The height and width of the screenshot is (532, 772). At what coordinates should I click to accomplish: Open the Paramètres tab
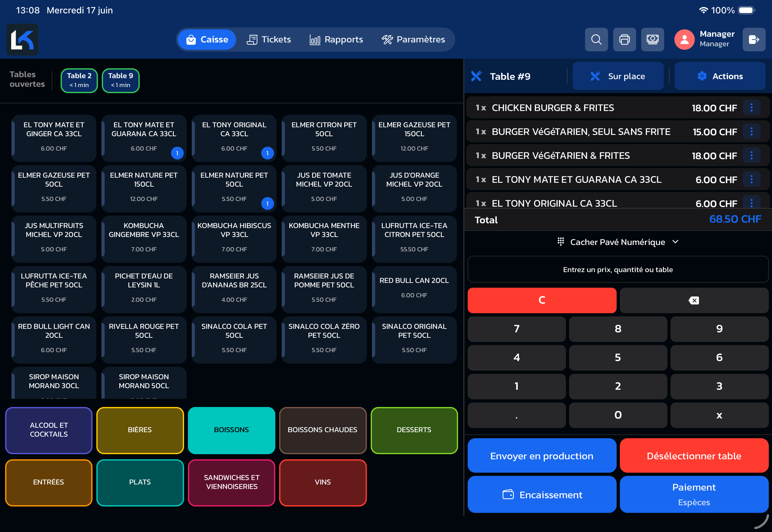(x=413, y=40)
